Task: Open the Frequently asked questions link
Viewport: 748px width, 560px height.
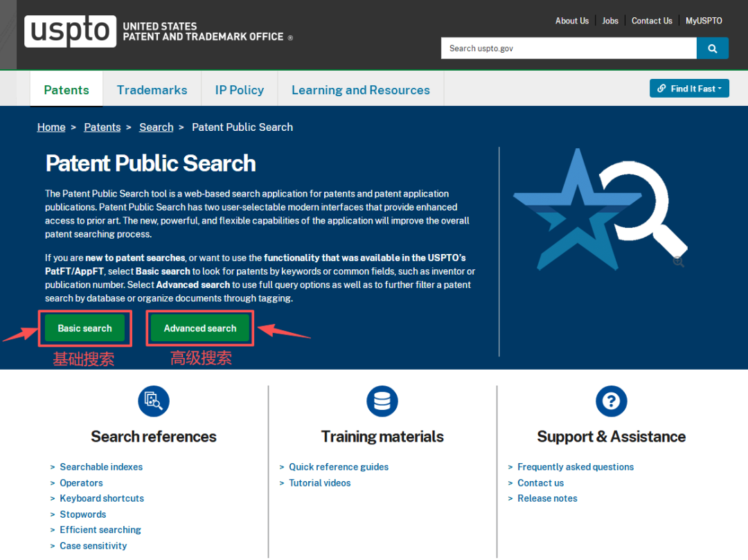Action: pyautogui.click(x=575, y=467)
